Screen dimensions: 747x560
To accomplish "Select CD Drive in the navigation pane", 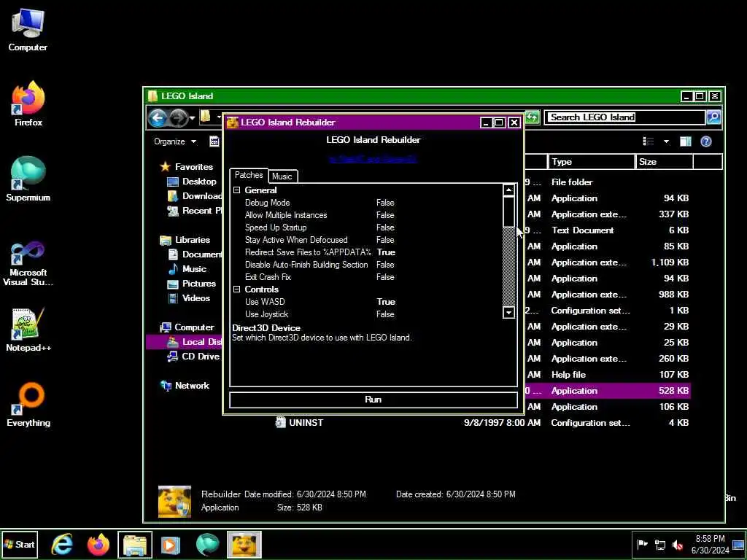I will 194,356.
